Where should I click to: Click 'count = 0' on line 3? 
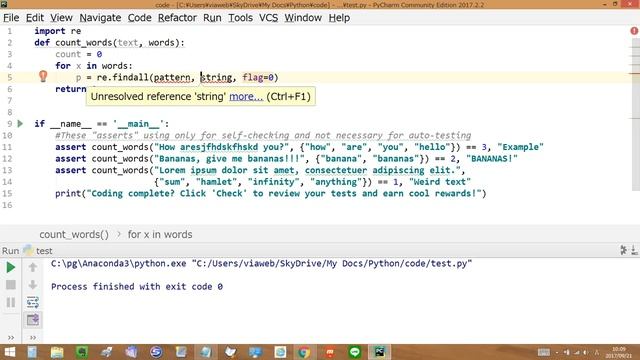pos(78,54)
